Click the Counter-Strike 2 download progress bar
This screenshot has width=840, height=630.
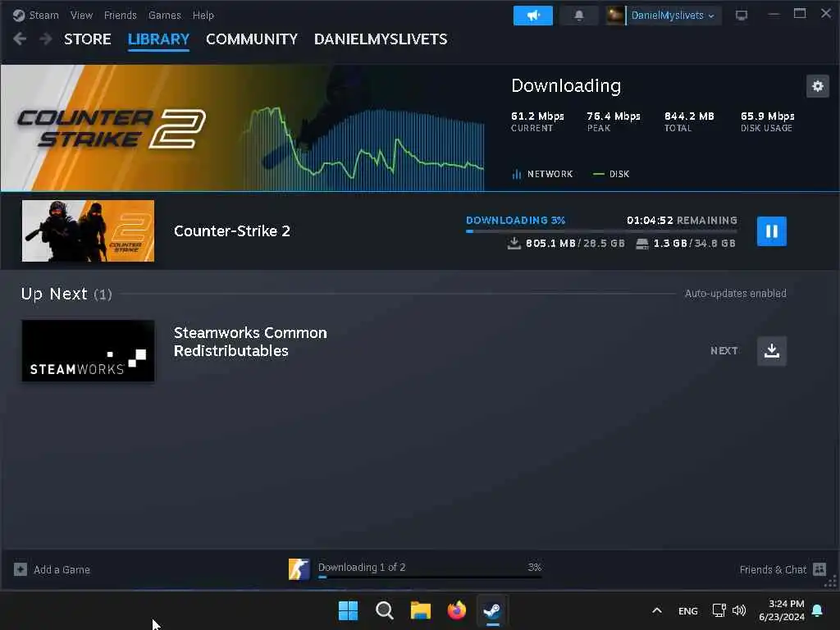pos(601,231)
